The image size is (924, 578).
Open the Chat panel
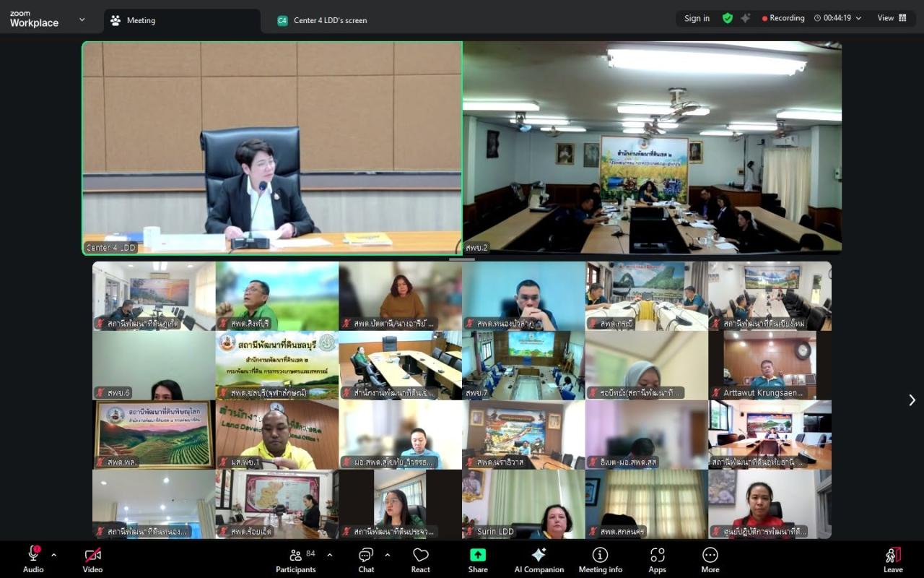(366, 560)
